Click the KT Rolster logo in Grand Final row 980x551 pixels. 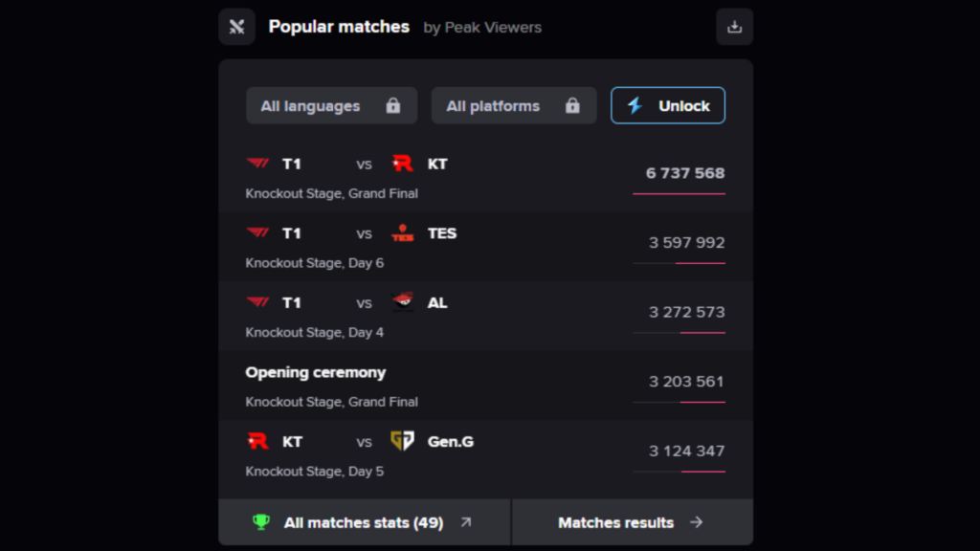coord(401,163)
